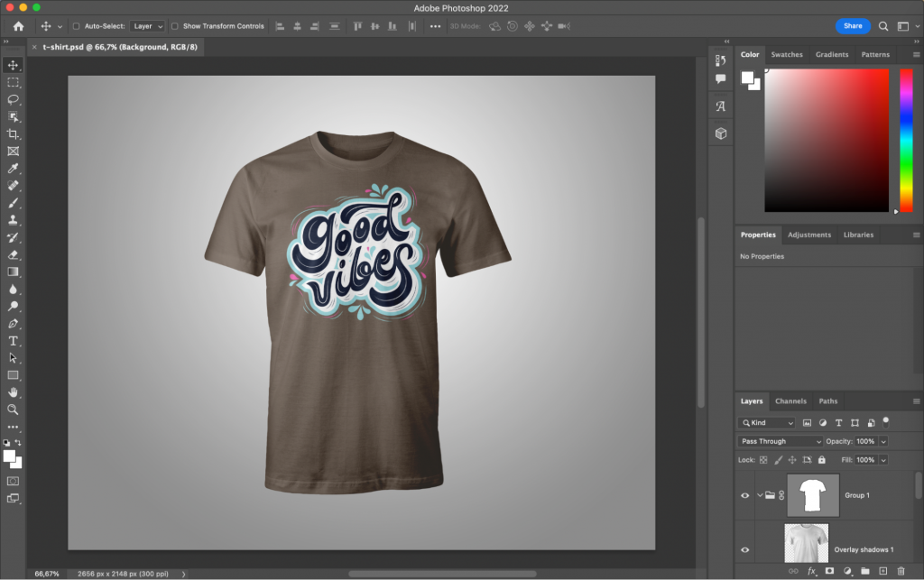Enable the Auto-Select checkbox
This screenshot has width=924, height=580.
76,26
